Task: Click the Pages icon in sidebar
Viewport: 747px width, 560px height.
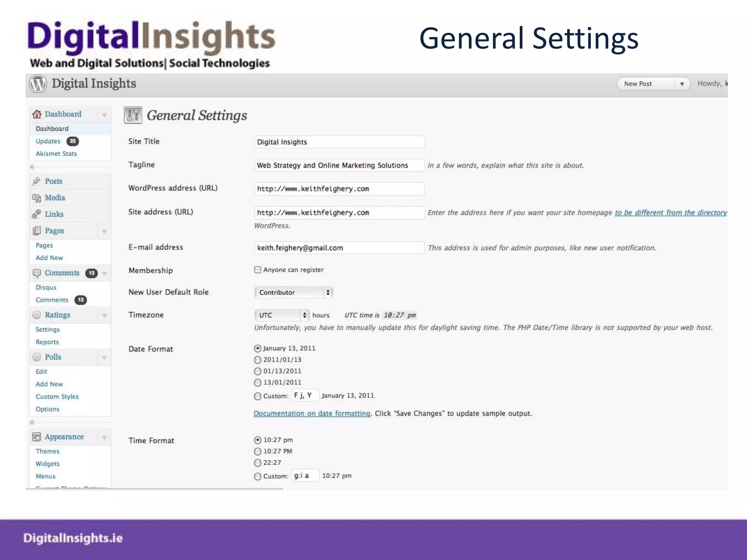Action: [x=36, y=231]
